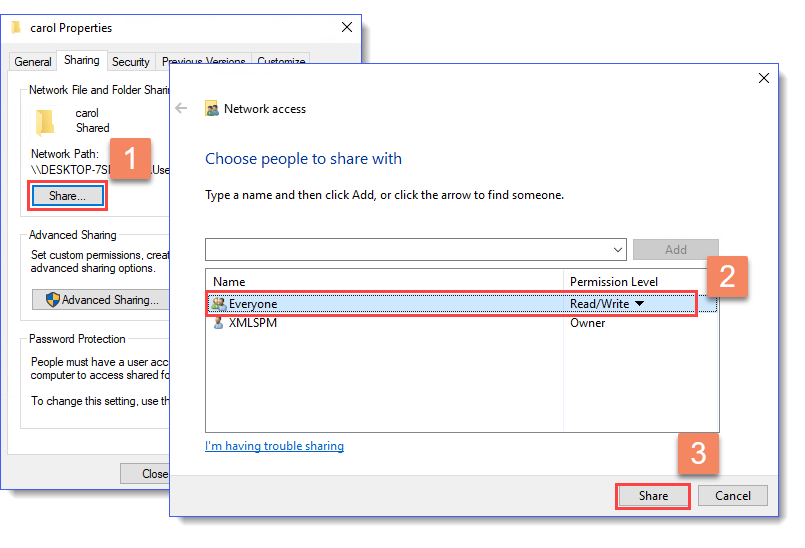
Task: Open the "I'm having trouble sharing" link
Action: click(274, 446)
